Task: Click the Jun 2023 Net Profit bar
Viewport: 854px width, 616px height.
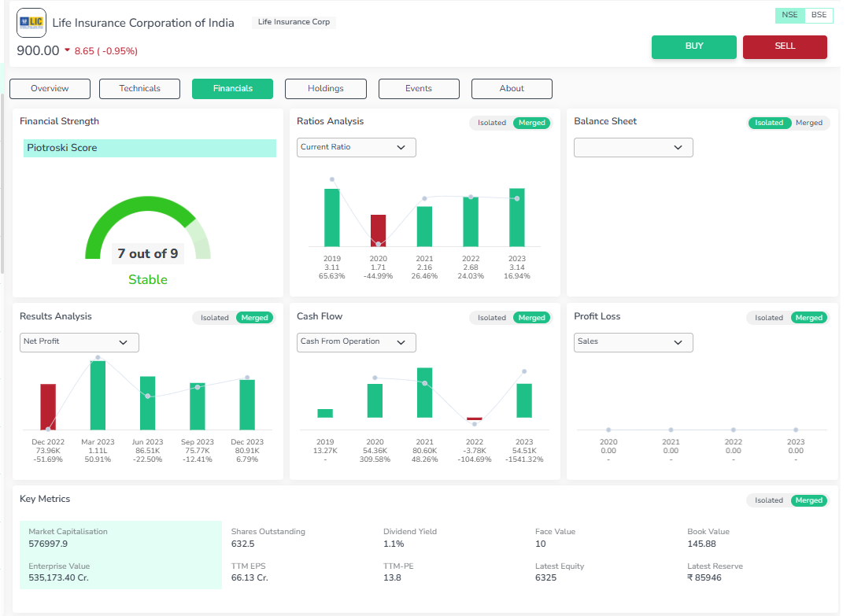Action: 148,404
